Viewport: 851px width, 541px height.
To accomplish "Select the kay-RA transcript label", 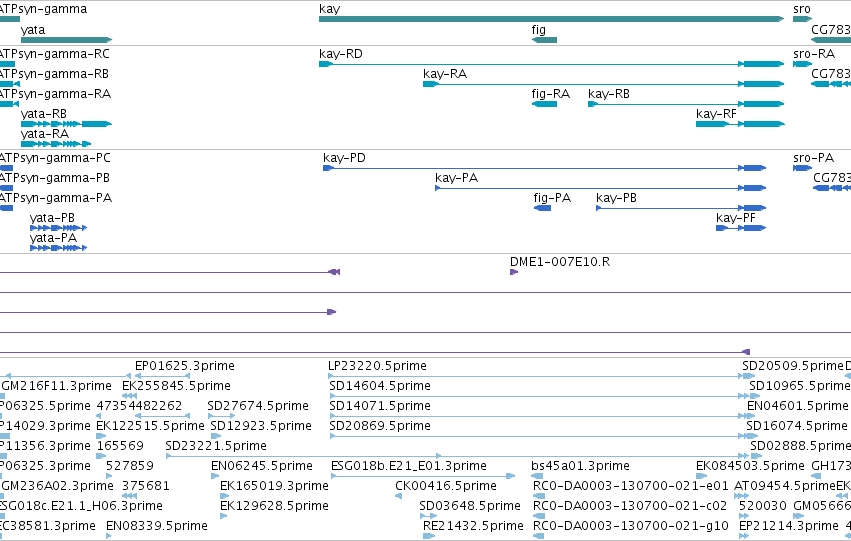I will 445,74.
